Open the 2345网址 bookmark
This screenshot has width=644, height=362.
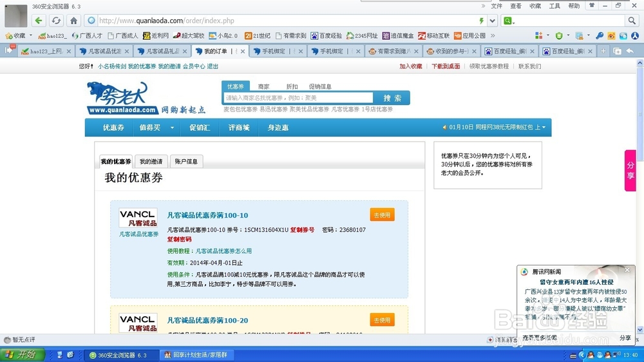point(362,35)
